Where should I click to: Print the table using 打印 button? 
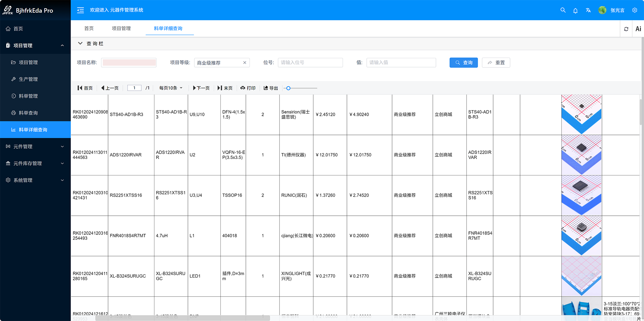248,88
